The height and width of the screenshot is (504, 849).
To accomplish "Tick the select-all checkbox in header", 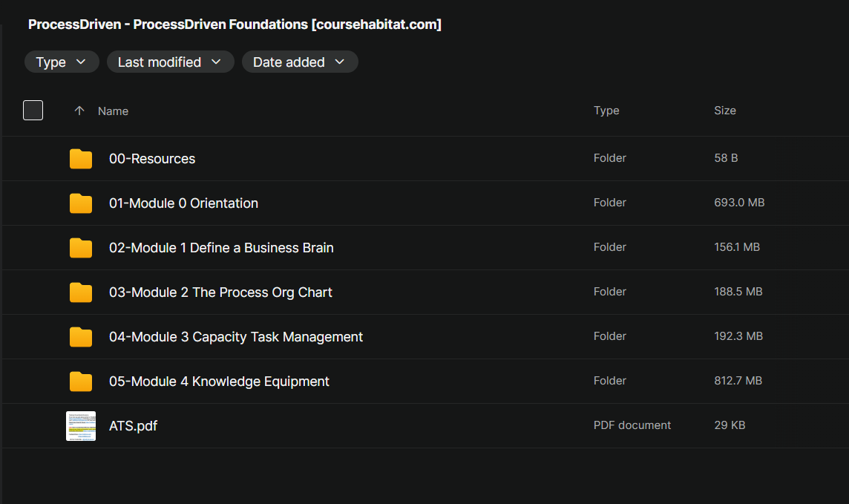I will point(33,111).
